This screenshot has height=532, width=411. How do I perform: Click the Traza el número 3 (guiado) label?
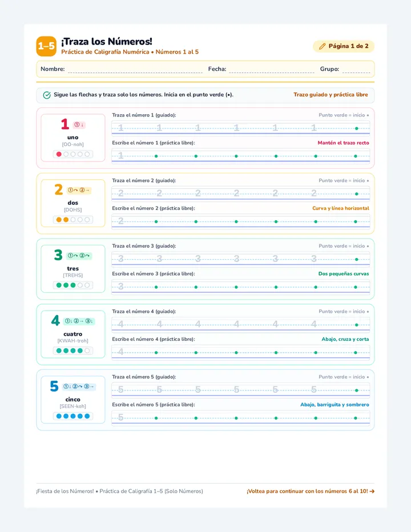[x=144, y=246]
